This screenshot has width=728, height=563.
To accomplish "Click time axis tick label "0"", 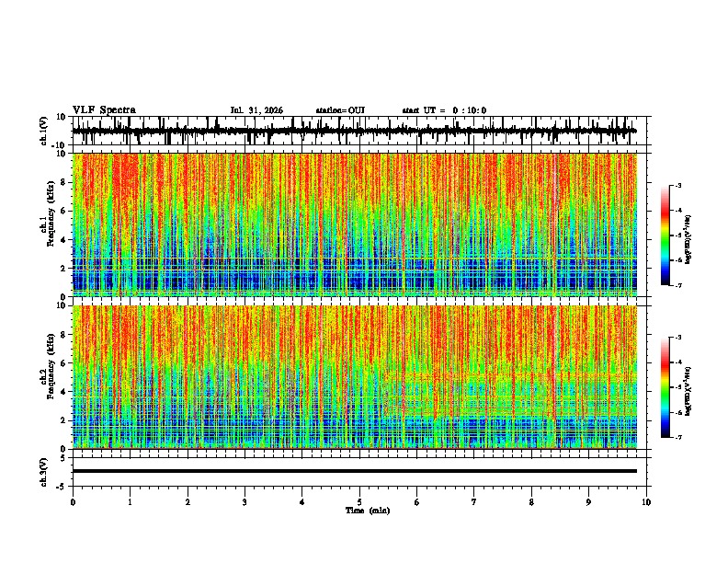I will pos(73,502).
